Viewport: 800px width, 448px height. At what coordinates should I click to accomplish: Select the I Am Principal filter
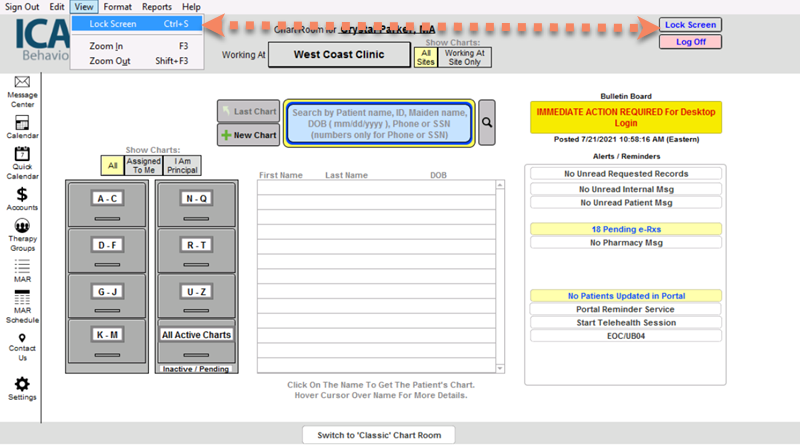pos(182,165)
